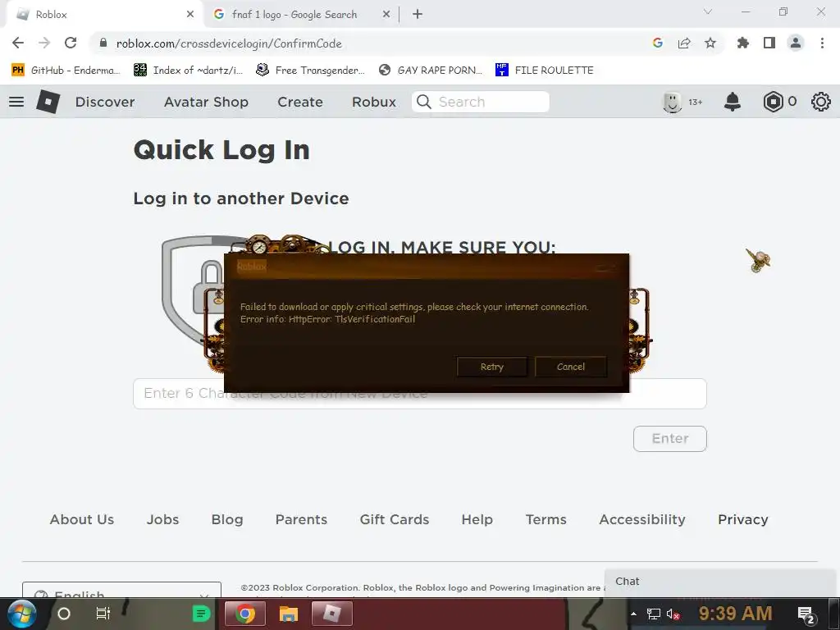The height and width of the screenshot is (630, 840).
Task: Open Roblox settings gear
Action: click(820, 102)
